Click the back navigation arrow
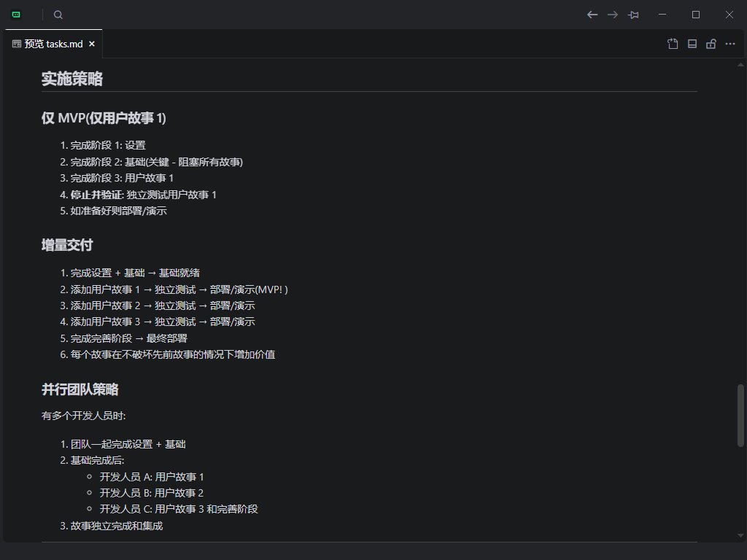 tap(592, 15)
